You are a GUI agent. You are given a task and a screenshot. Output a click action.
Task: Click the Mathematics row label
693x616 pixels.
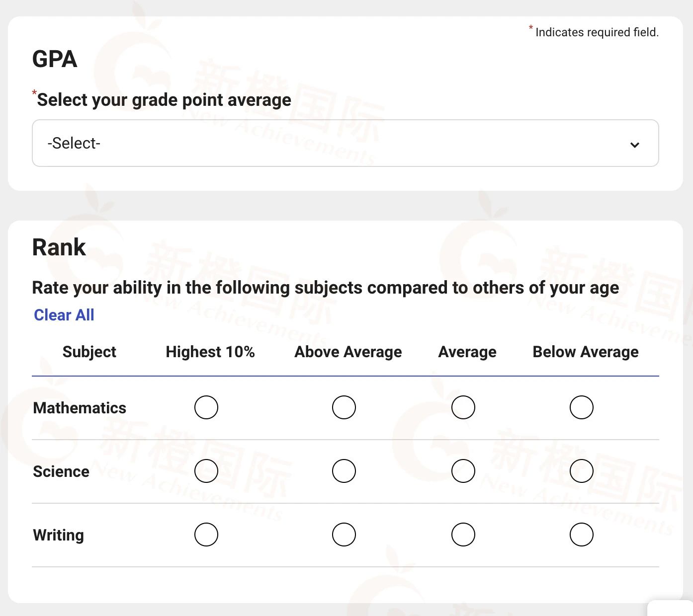80,408
